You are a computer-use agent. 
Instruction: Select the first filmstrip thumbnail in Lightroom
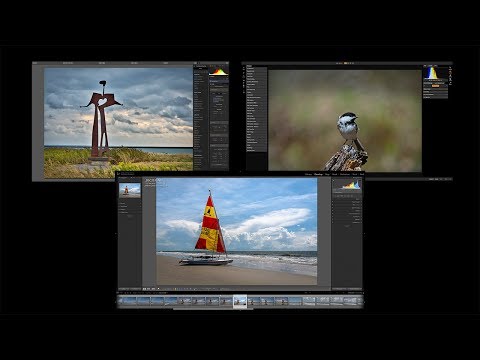click(x=129, y=301)
